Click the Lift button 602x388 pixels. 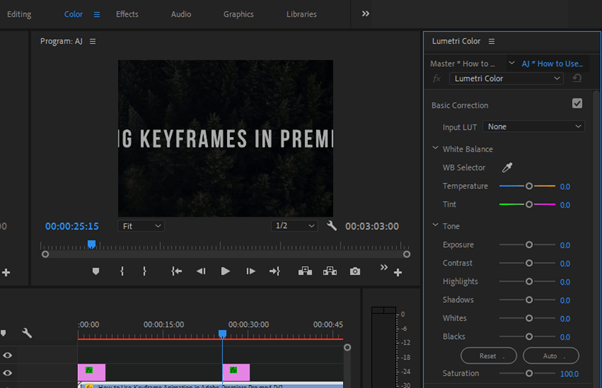pyautogui.click(x=305, y=271)
